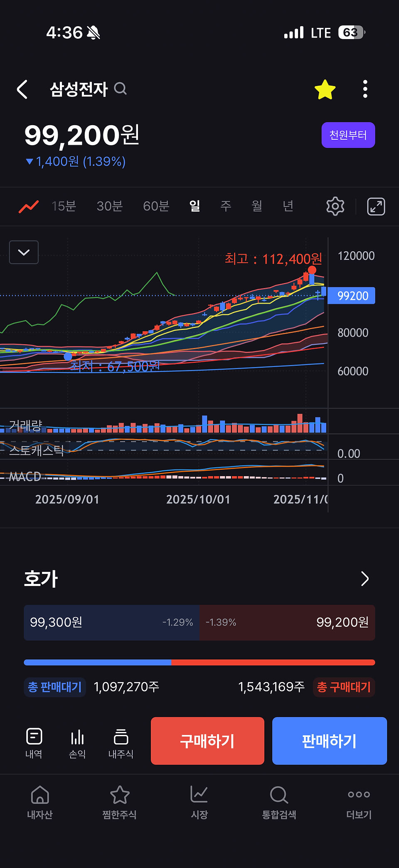Image resolution: width=399 pixels, height=868 pixels.
Task: Open 내역 transaction history icon
Action: 34,743
